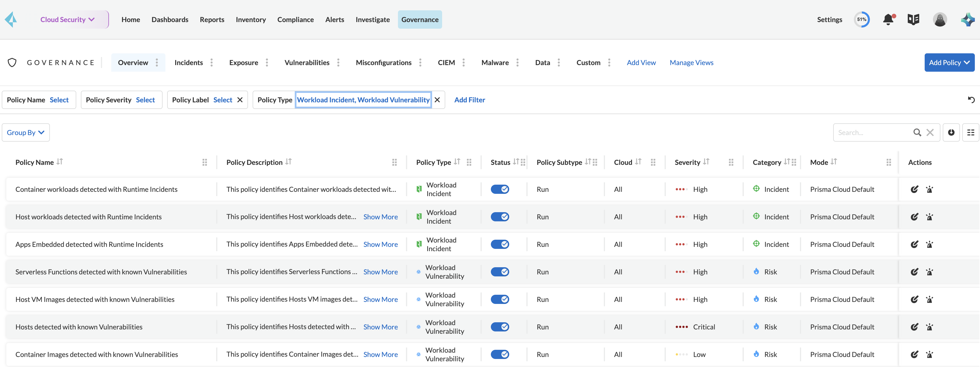Click the Policy Subtype column header
980x367 pixels.
click(x=559, y=162)
